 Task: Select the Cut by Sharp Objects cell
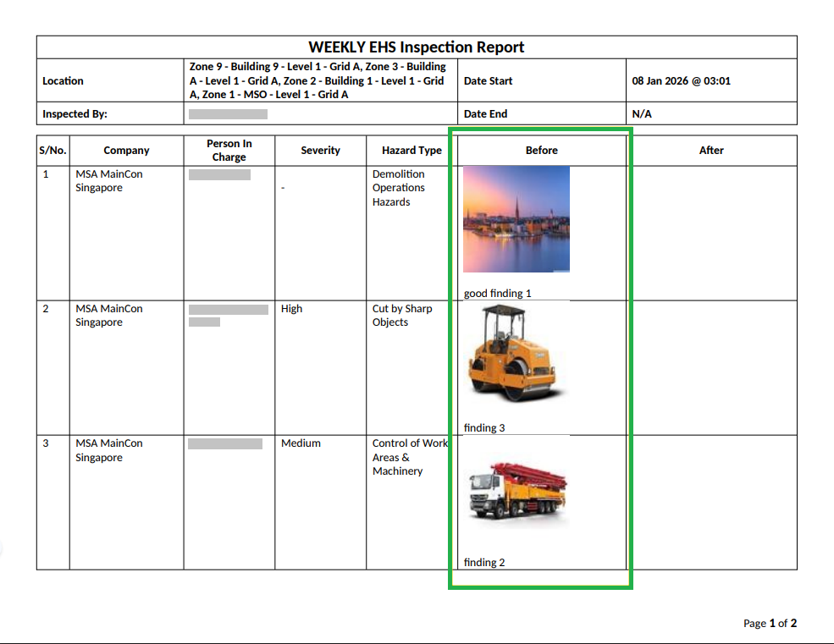[401, 316]
